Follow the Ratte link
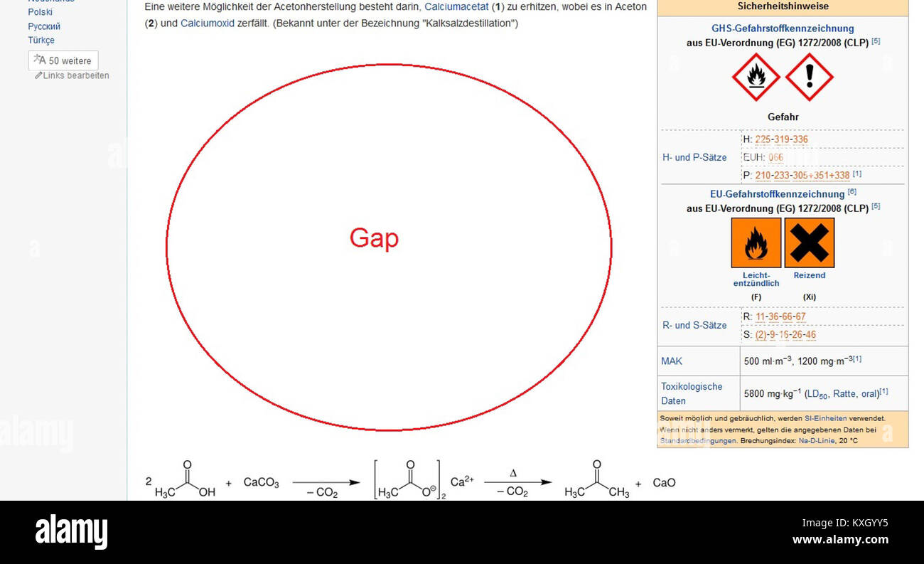This screenshot has height=564, width=924. tap(844, 393)
